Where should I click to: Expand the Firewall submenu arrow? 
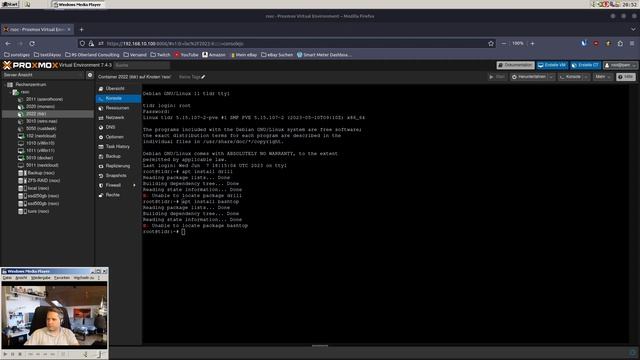134,185
